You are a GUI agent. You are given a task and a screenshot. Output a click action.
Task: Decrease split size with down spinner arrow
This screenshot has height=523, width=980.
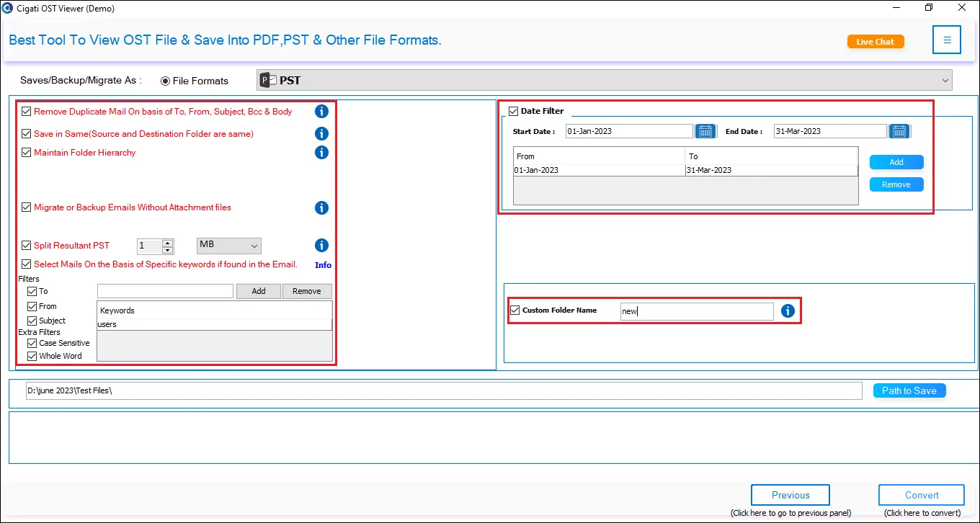pyautogui.click(x=168, y=250)
